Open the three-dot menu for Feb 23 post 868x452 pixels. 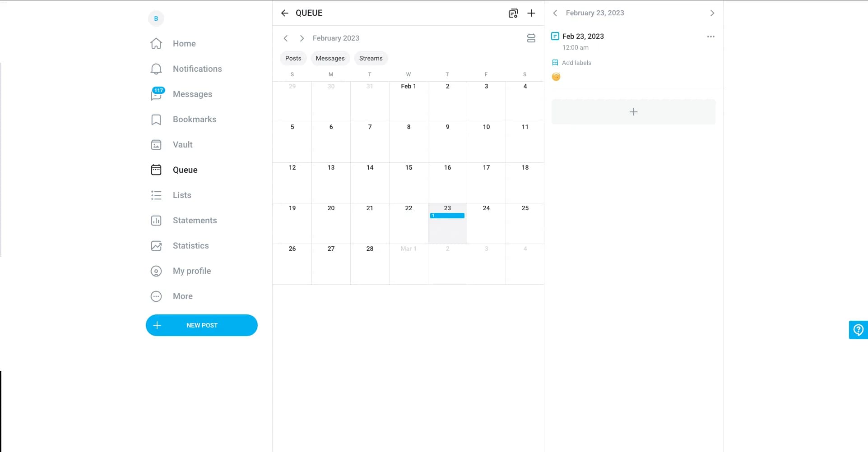pyautogui.click(x=710, y=37)
